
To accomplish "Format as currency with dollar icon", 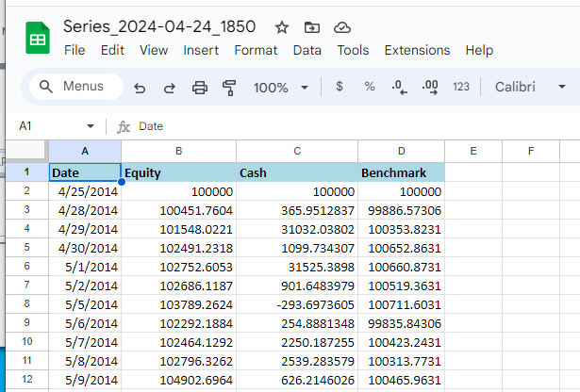I will point(340,87).
